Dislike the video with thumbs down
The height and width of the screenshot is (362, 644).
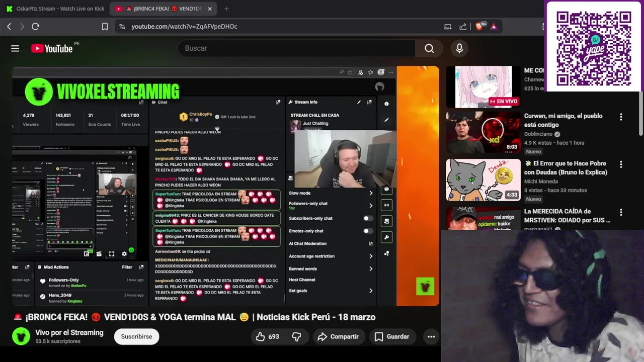click(x=297, y=337)
